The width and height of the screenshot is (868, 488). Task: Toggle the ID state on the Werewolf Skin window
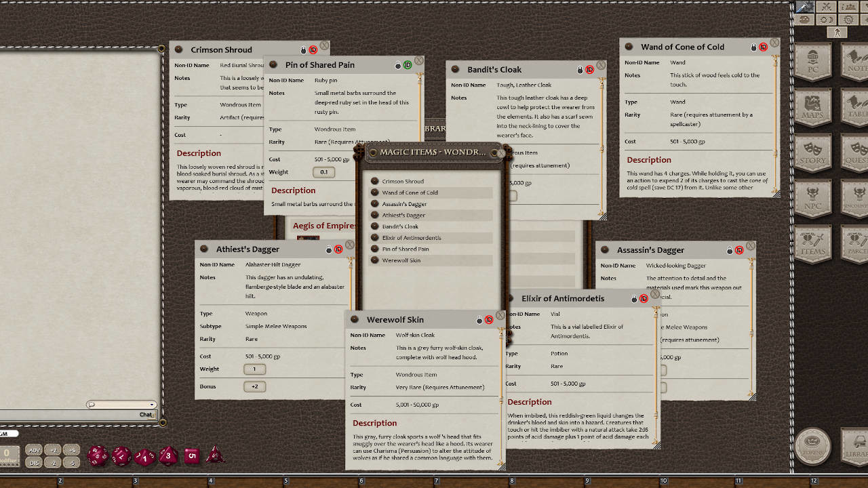pyautogui.click(x=488, y=319)
